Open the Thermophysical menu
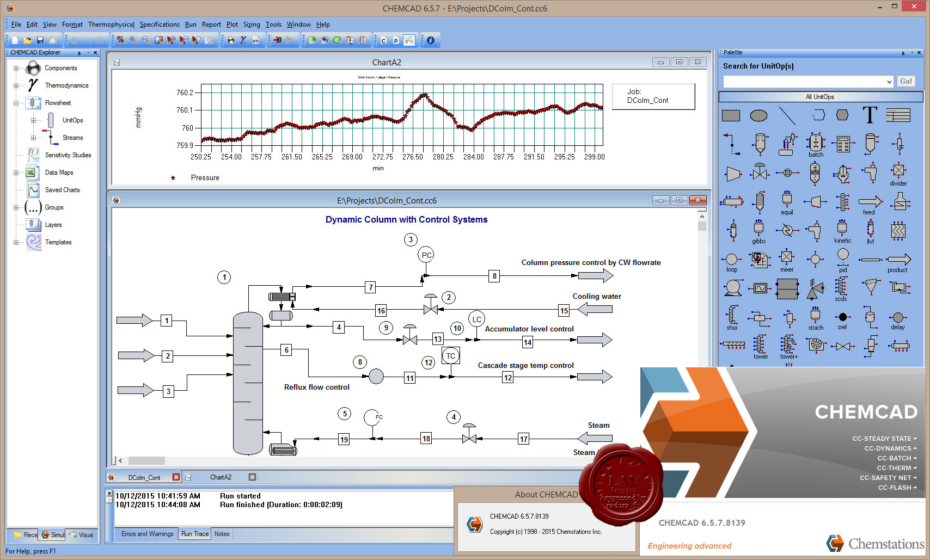The width and height of the screenshot is (930, 560). 111,24
